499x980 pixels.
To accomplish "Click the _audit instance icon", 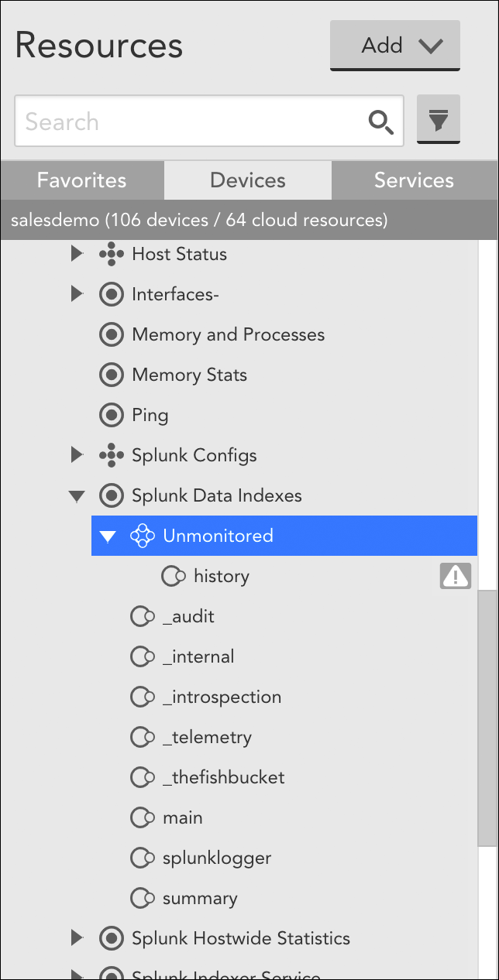I will (x=143, y=616).
